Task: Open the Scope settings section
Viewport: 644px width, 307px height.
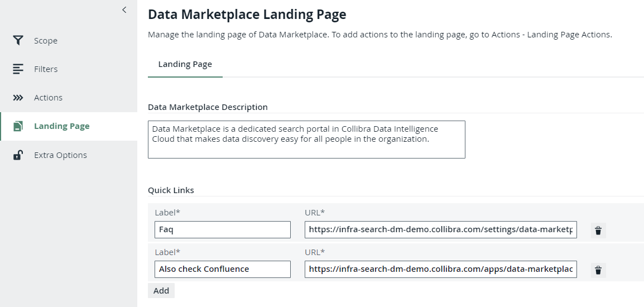Action: pyautogui.click(x=46, y=41)
